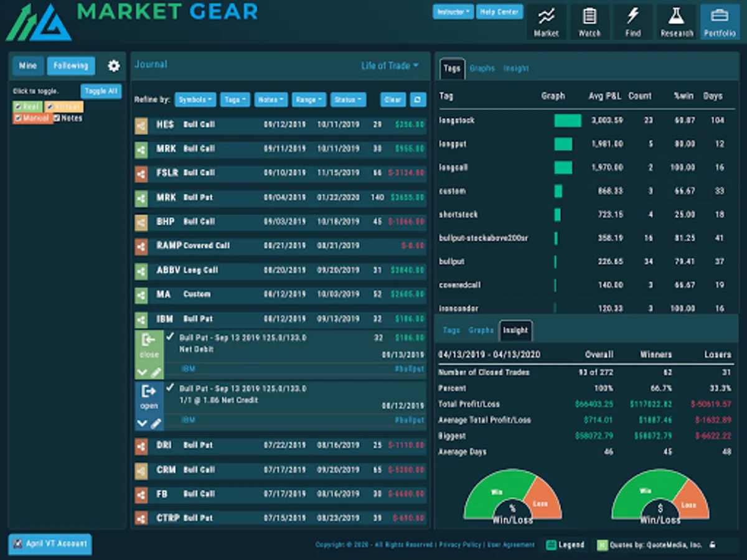Click share icon on DRI row
Image resolution: width=747 pixels, height=560 pixels.
click(x=141, y=446)
